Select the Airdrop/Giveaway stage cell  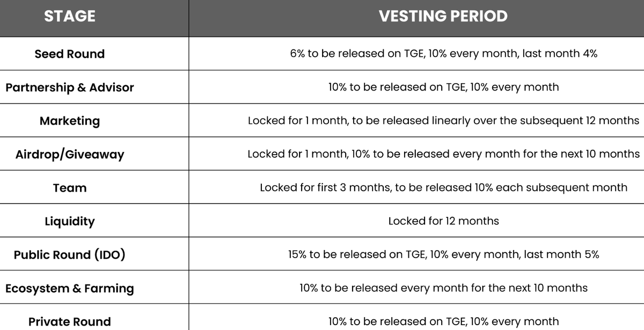(70, 155)
